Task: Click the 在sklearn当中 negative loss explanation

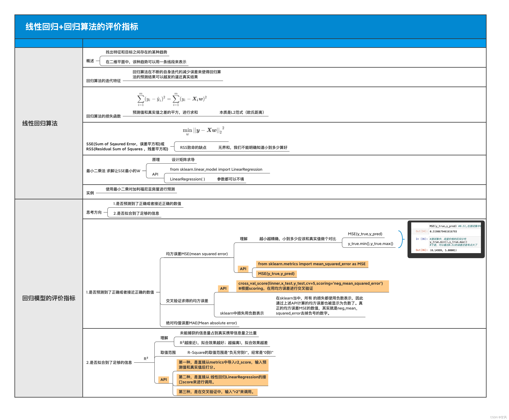Action: tap(319, 306)
